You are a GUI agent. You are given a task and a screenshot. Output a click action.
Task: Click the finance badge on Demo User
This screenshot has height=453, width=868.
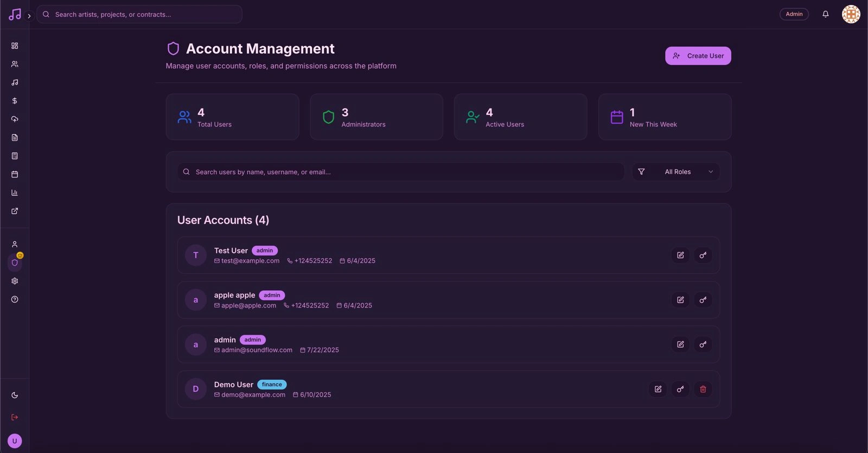(x=272, y=385)
